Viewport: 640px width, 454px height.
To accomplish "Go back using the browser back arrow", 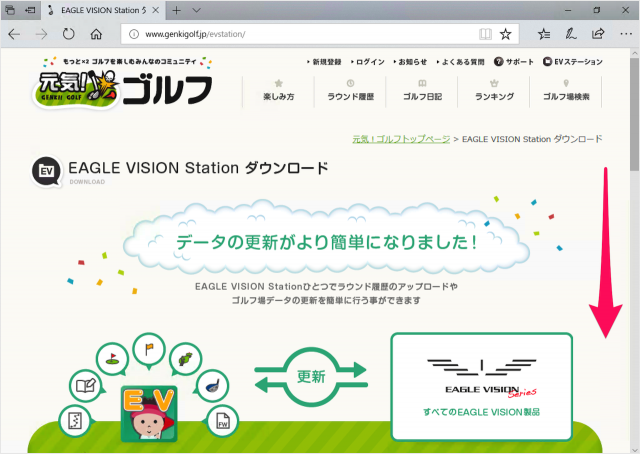I will point(14,34).
